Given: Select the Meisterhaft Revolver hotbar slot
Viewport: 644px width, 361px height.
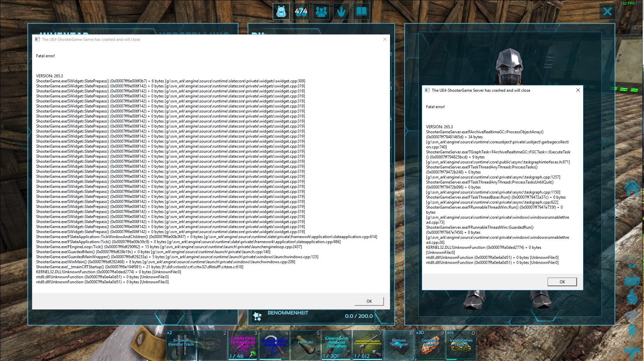Looking at the screenshot, I should pos(368,345).
